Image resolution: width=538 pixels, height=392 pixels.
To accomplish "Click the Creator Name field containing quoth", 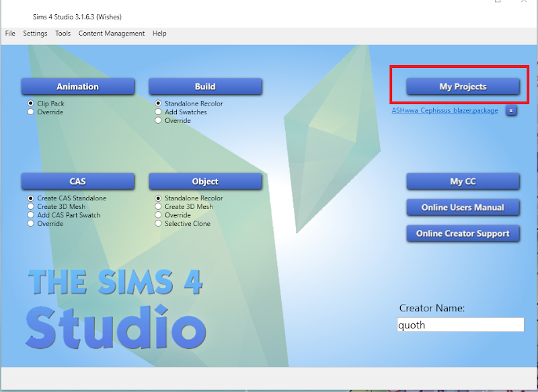I will point(461,325).
